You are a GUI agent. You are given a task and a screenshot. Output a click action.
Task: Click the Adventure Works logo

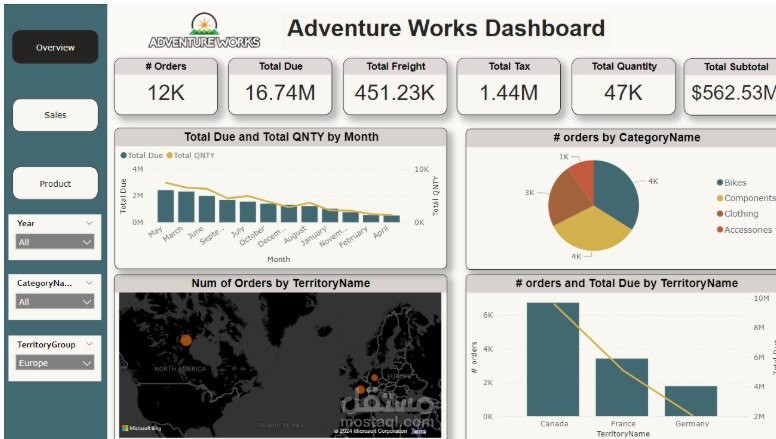(204, 31)
